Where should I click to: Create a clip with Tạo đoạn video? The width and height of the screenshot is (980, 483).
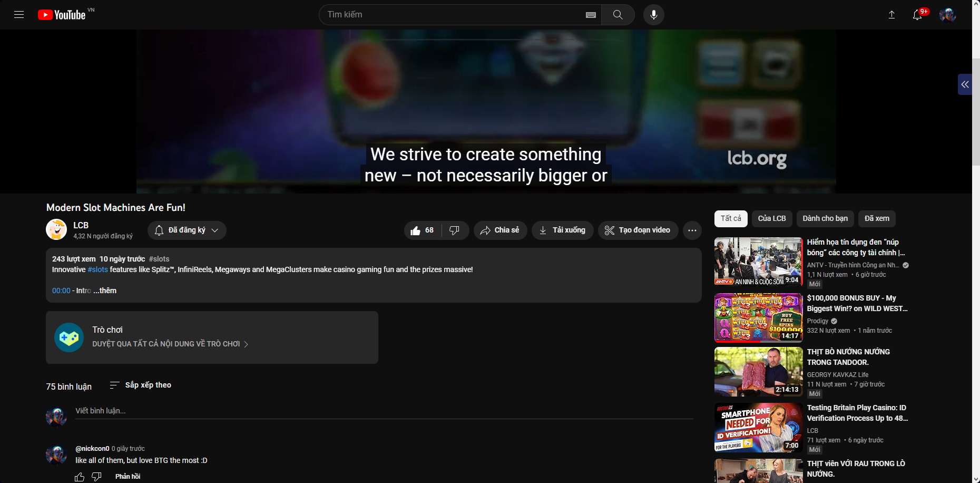click(x=638, y=230)
